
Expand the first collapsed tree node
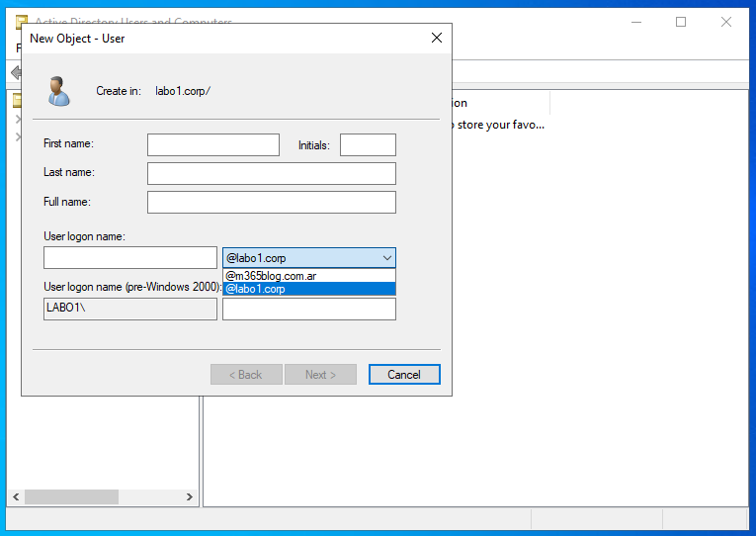point(17,120)
